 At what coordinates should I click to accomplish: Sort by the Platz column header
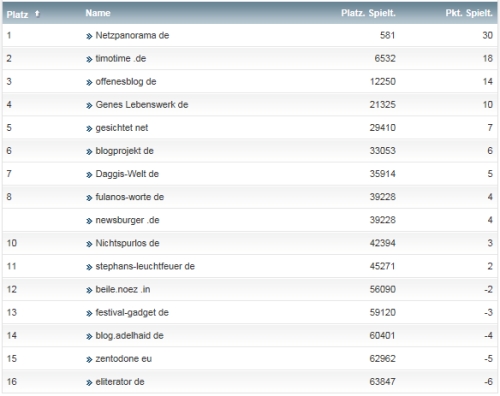click(17, 14)
